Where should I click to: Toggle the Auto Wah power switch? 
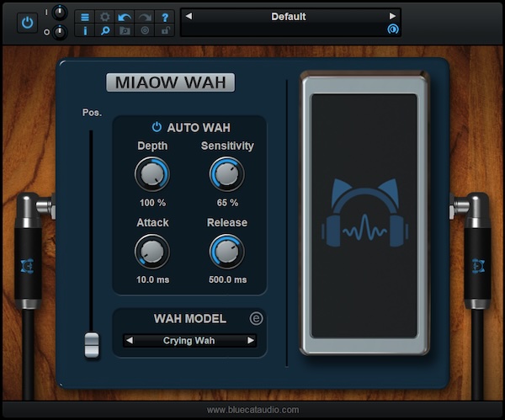click(x=157, y=127)
